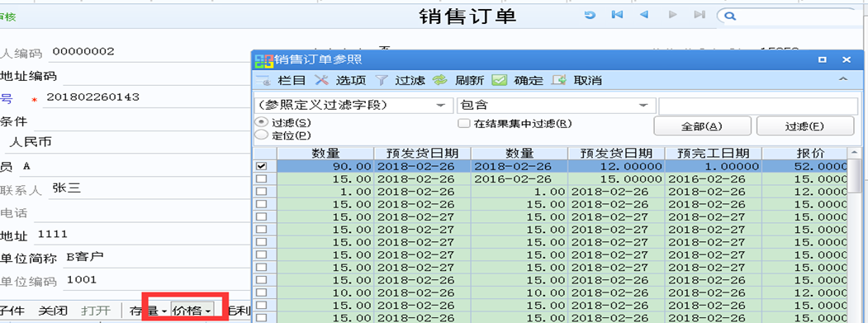
Task: Click the 取消 cancel icon
Action: 559,80
